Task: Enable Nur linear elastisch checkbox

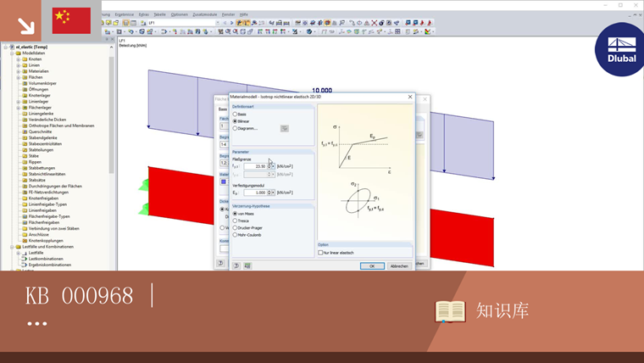Action: (x=320, y=253)
